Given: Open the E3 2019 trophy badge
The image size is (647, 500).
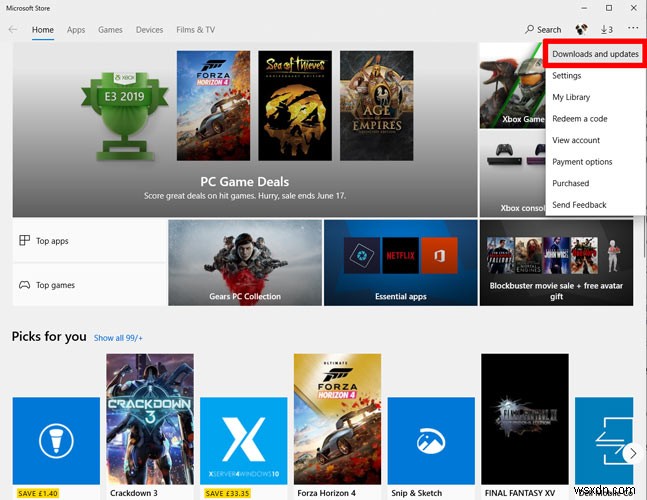Looking at the screenshot, I should pos(124,116).
